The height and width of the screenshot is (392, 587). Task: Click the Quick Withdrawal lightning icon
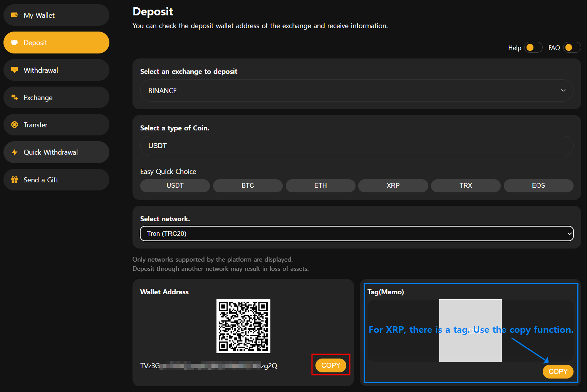[x=15, y=152]
